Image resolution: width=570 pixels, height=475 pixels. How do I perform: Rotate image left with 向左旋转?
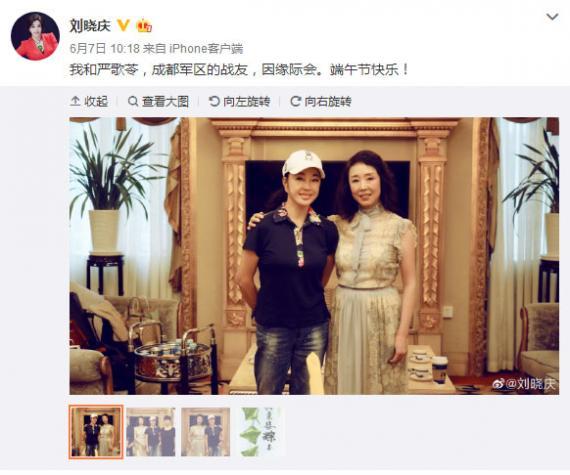click(240, 101)
